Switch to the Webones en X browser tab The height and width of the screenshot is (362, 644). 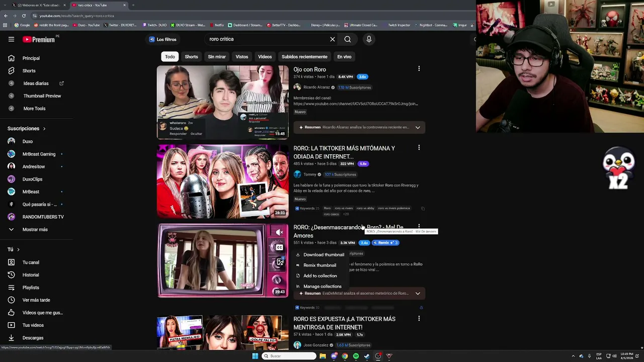39,5
